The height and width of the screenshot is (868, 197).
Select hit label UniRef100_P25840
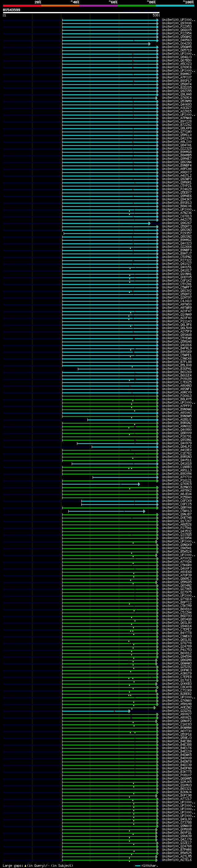[177, 497]
